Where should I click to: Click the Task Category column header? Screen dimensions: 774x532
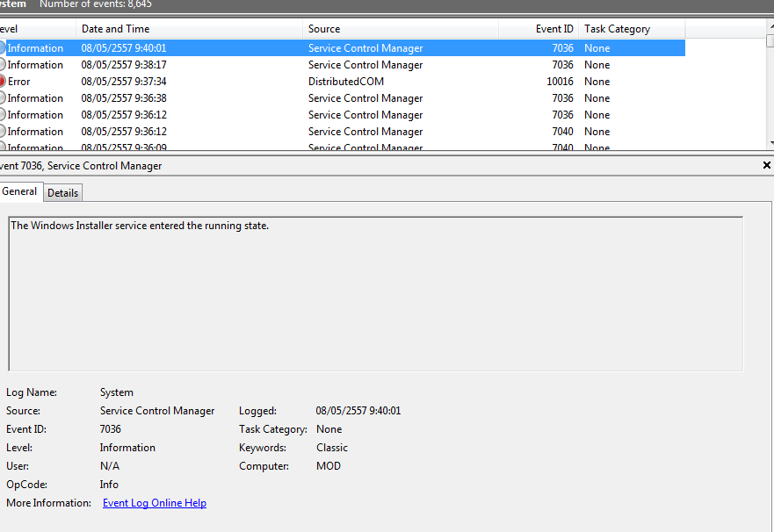[631, 29]
